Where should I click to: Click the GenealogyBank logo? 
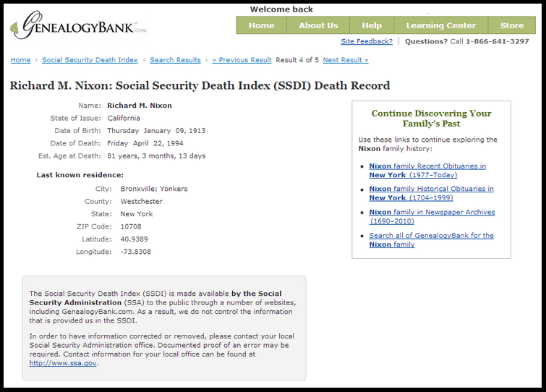point(79,25)
